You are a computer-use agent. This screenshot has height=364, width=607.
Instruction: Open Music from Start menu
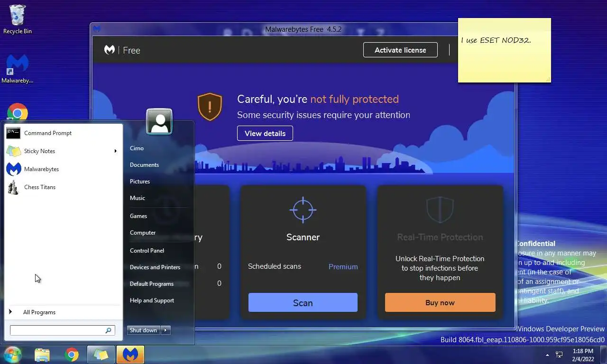pos(138,198)
